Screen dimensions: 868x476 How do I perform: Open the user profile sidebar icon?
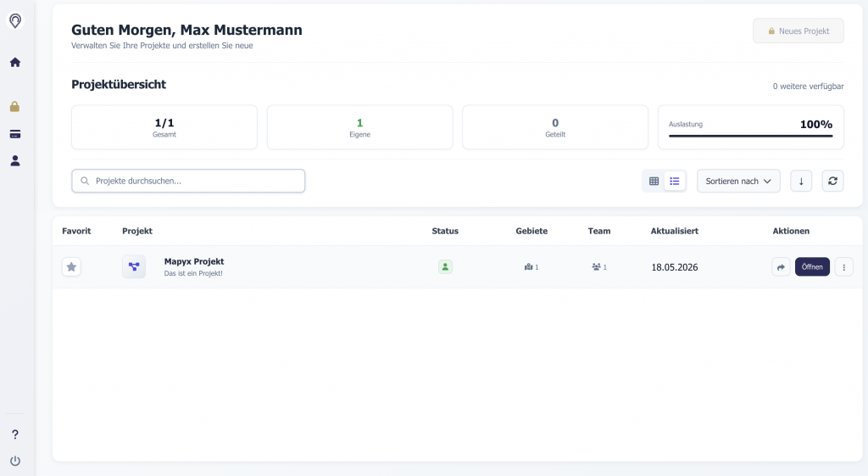click(x=15, y=160)
